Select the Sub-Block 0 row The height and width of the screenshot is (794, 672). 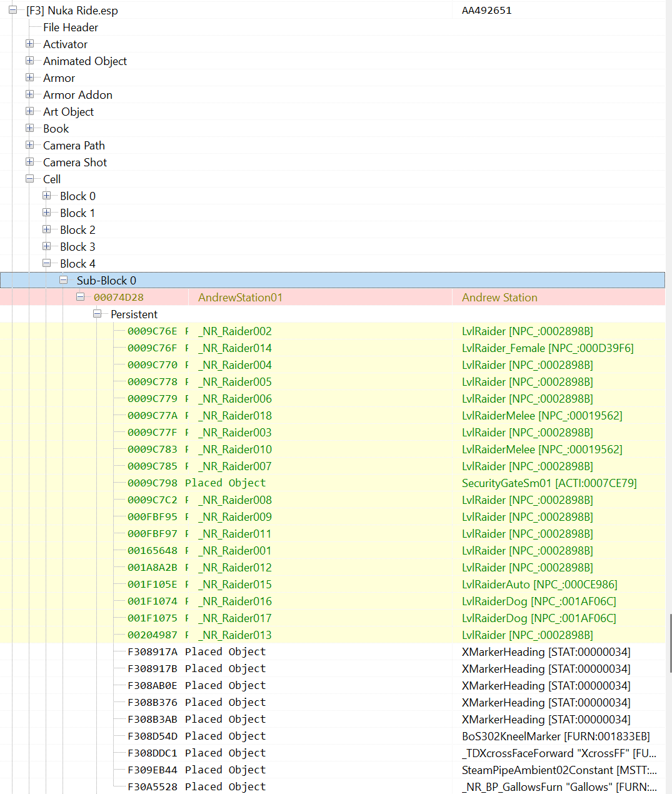click(x=333, y=280)
